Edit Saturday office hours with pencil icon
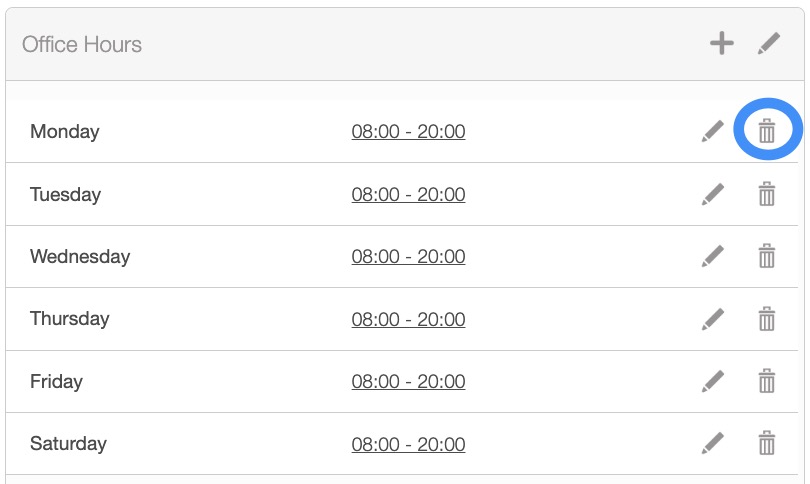The height and width of the screenshot is (484, 810). click(712, 443)
